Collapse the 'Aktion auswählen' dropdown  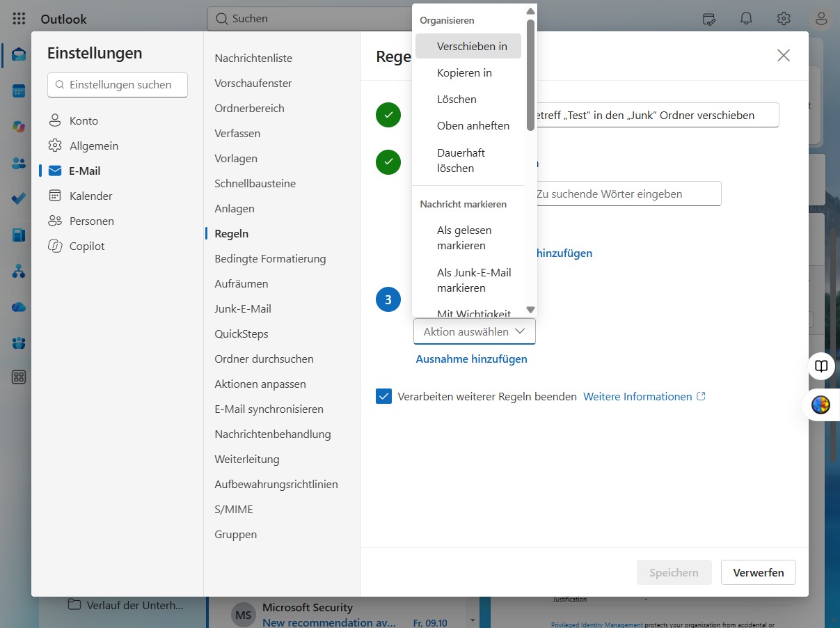[475, 331]
